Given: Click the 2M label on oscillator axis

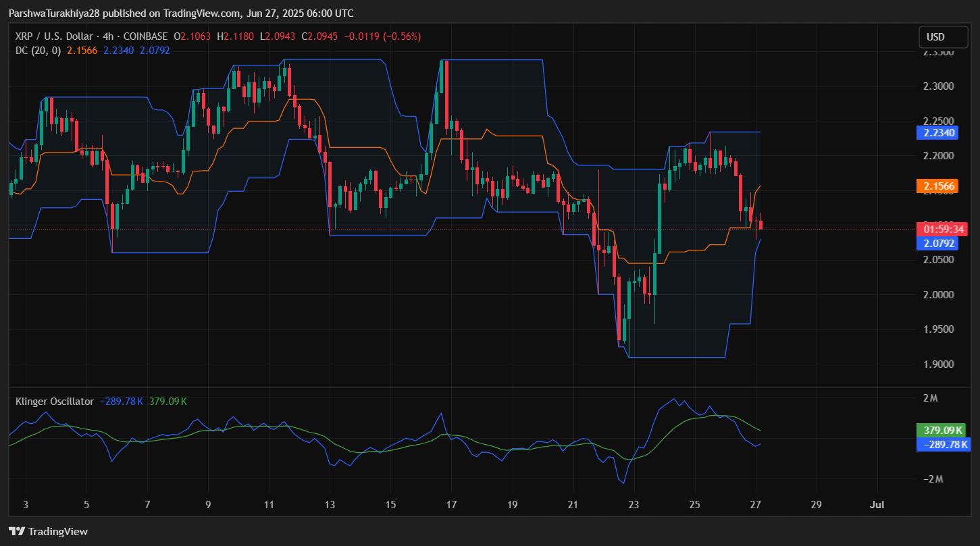Looking at the screenshot, I should click(x=929, y=398).
